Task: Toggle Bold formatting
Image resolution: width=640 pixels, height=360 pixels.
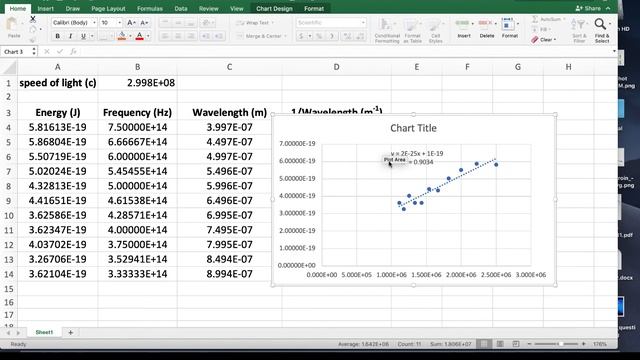Action: coord(58,36)
